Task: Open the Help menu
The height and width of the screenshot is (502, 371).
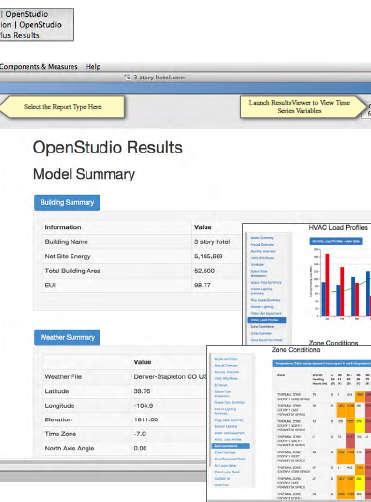Action: click(93, 67)
